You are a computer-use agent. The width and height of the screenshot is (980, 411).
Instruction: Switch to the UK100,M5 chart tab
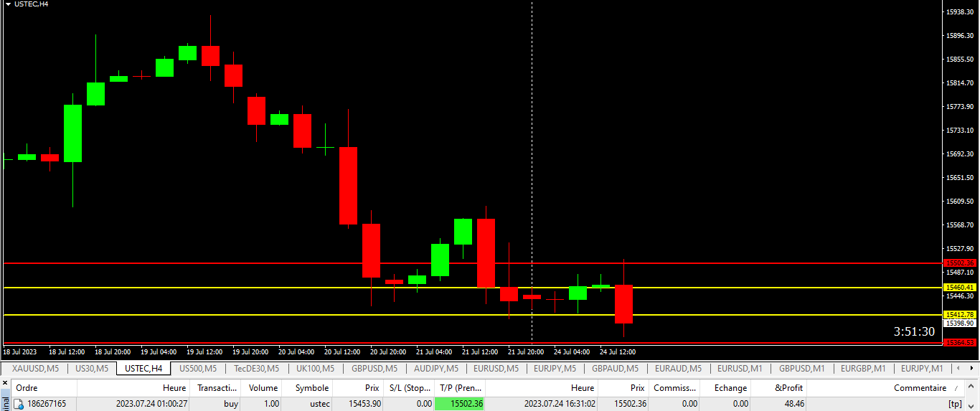point(315,369)
